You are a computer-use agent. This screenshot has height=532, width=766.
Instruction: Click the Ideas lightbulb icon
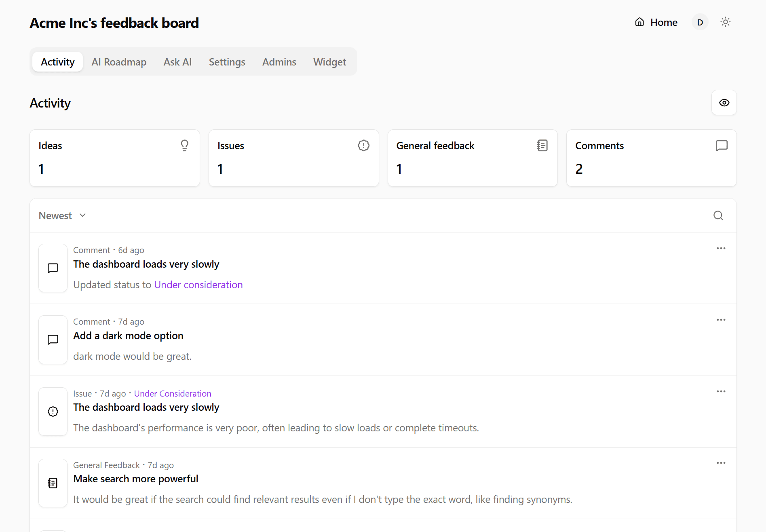tap(185, 145)
